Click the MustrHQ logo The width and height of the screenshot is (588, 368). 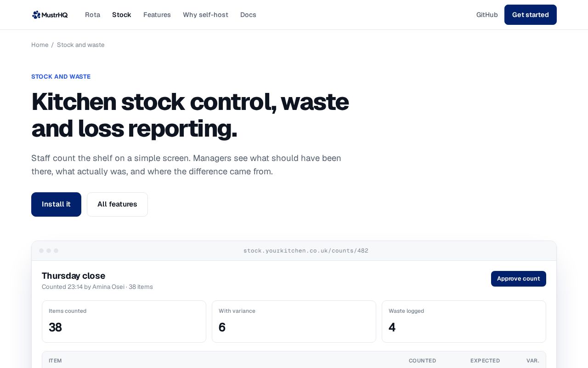pos(50,15)
